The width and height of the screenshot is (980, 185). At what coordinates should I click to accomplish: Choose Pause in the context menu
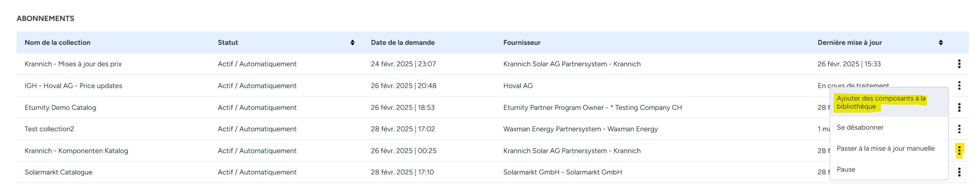tap(846, 169)
